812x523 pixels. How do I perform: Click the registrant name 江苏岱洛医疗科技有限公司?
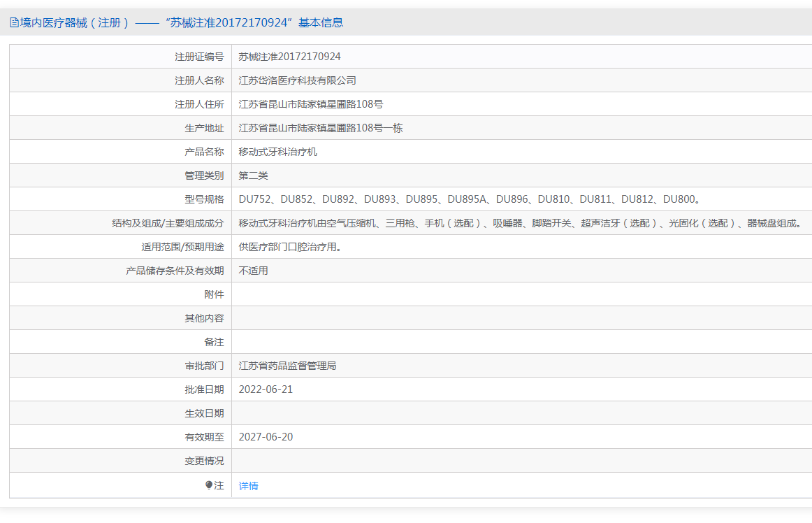298,80
